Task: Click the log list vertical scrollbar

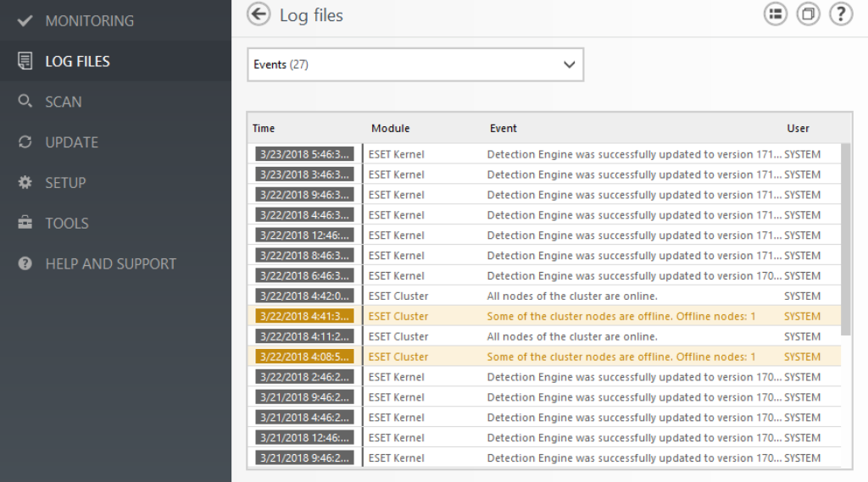Action: tap(845, 239)
